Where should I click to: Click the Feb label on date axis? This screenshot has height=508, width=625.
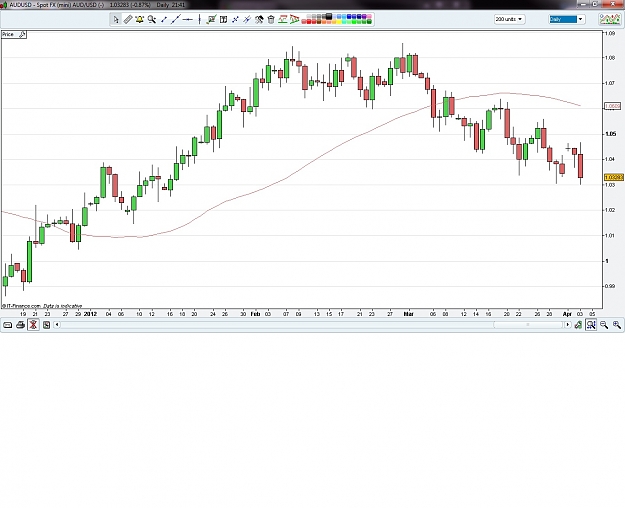pyautogui.click(x=255, y=314)
